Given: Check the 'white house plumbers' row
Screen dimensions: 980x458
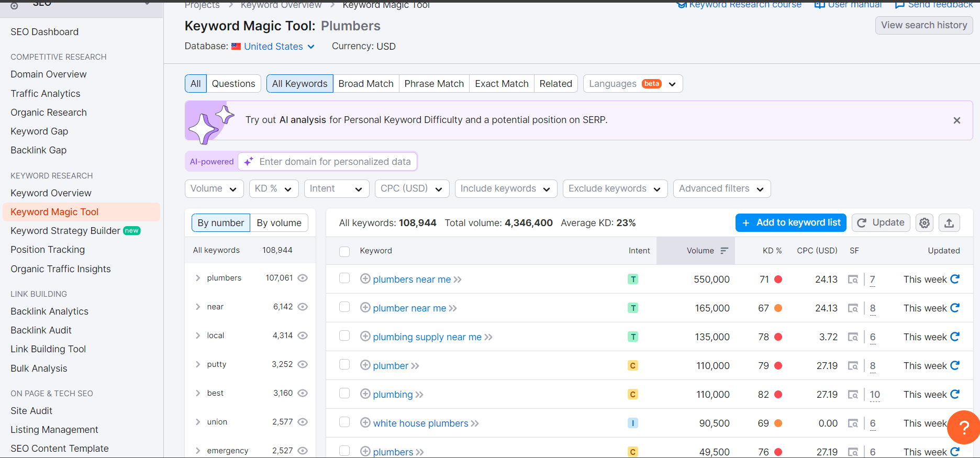Looking at the screenshot, I should (344, 422).
